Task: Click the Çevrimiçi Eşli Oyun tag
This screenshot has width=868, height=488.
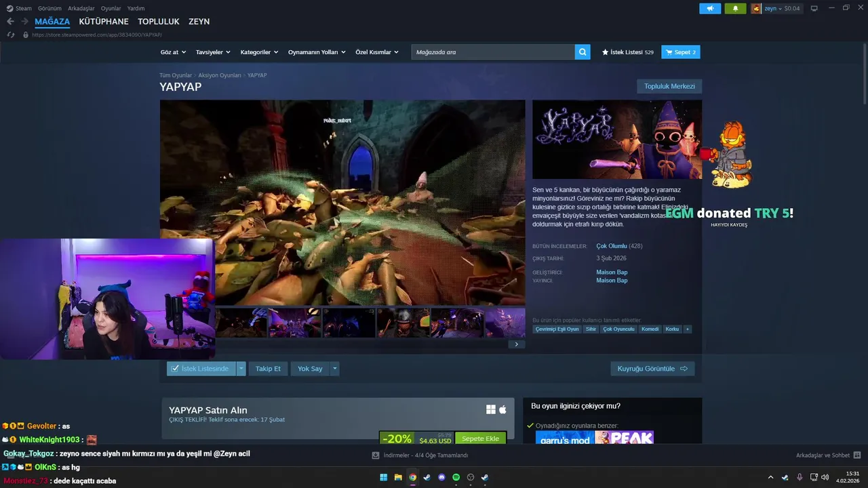Action: [557, 329]
